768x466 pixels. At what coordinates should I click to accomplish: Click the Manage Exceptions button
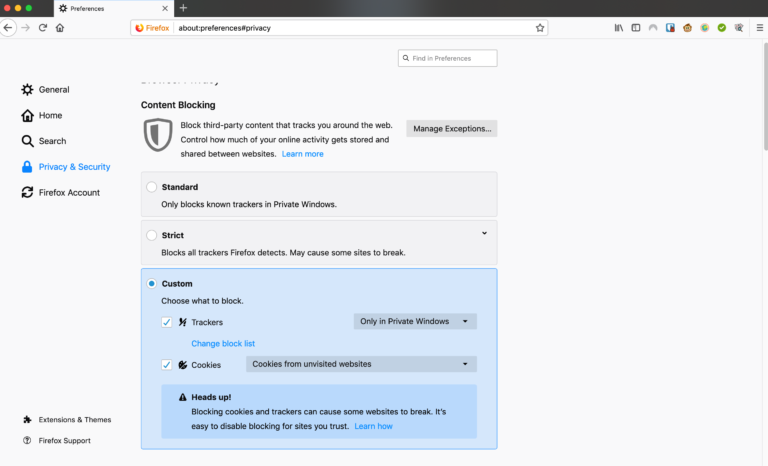click(x=451, y=128)
